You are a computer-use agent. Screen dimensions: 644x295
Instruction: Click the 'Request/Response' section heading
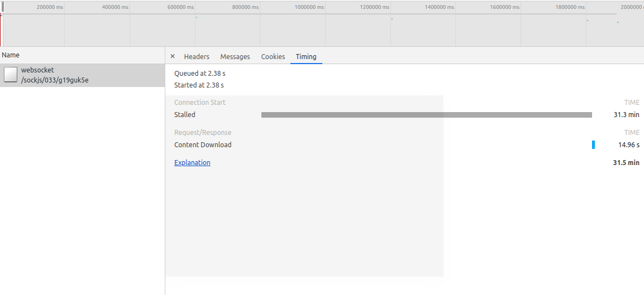tap(203, 133)
